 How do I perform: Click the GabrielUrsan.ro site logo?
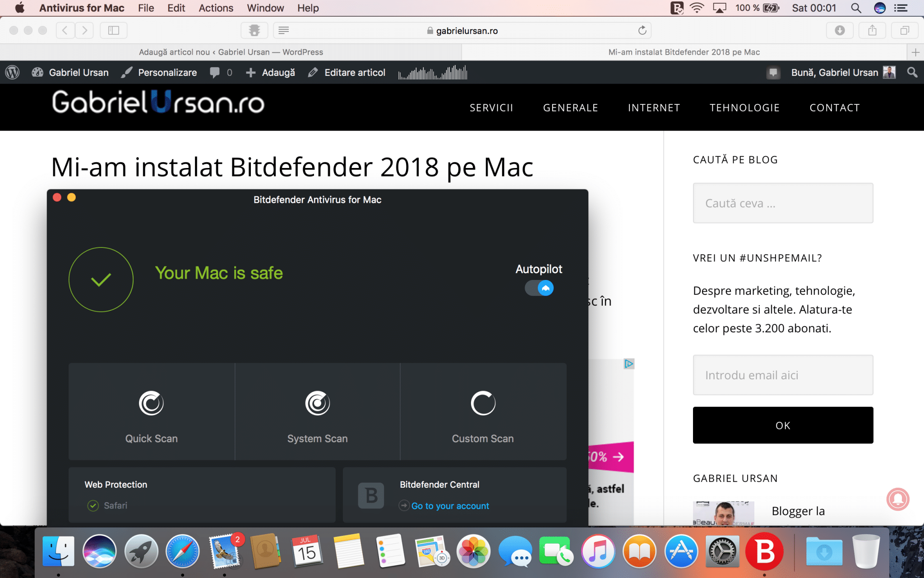pyautogui.click(x=158, y=102)
